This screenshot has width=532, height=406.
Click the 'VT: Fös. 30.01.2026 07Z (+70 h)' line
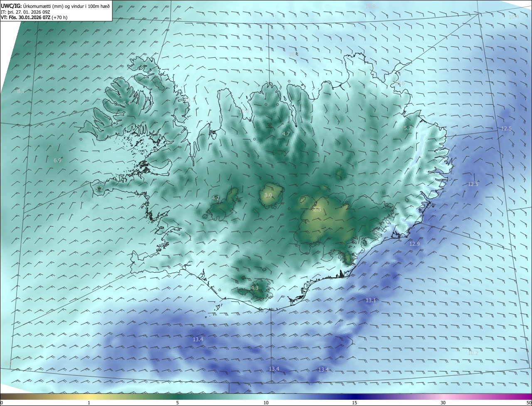click(34, 17)
